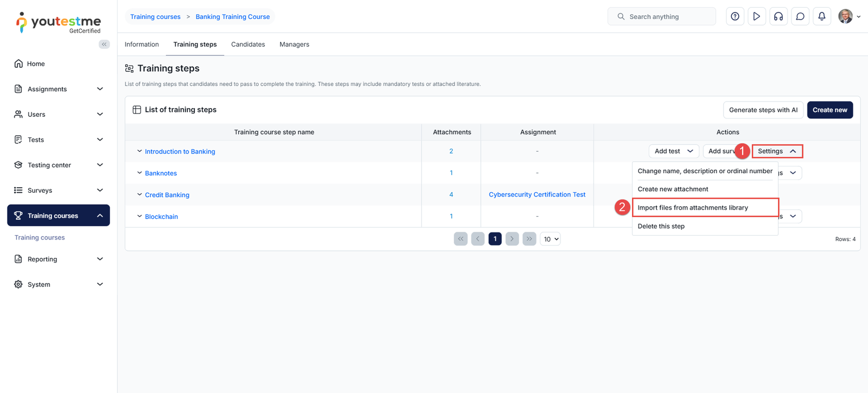
Task: Expand the Banknotes row chevron
Action: tap(139, 173)
